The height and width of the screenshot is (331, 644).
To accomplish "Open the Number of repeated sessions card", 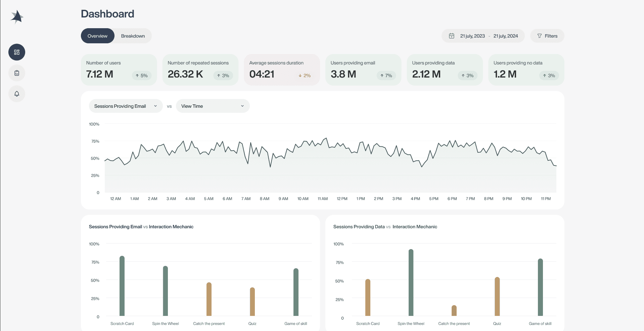I will tap(200, 70).
